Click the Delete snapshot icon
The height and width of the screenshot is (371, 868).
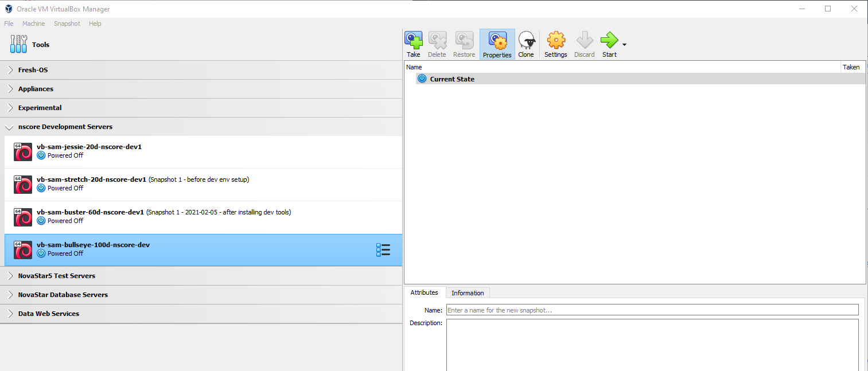click(x=437, y=44)
